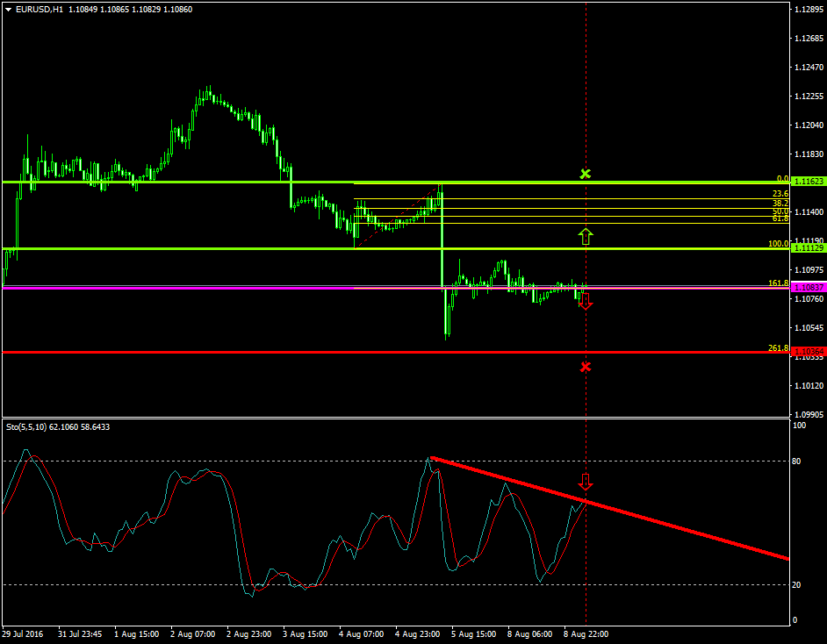Click the green X marker above the 0.0 line
This screenshot has width=827, height=644.
pyautogui.click(x=586, y=175)
